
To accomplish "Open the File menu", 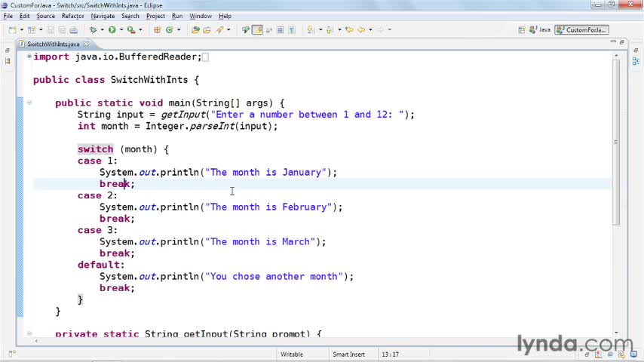I will (x=8, y=16).
